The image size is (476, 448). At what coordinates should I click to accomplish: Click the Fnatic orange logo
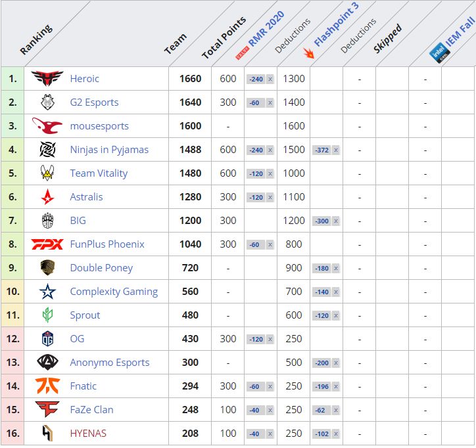pyautogui.click(x=47, y=386)
